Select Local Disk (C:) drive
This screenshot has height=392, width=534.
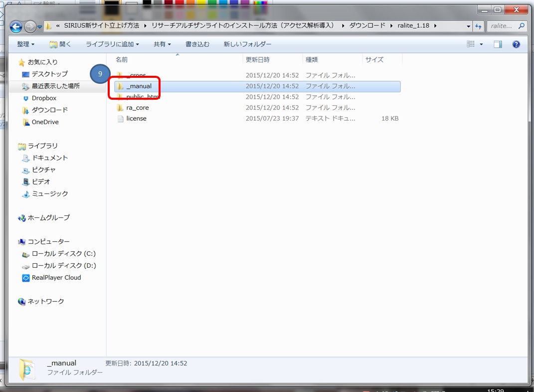[63, 254]
